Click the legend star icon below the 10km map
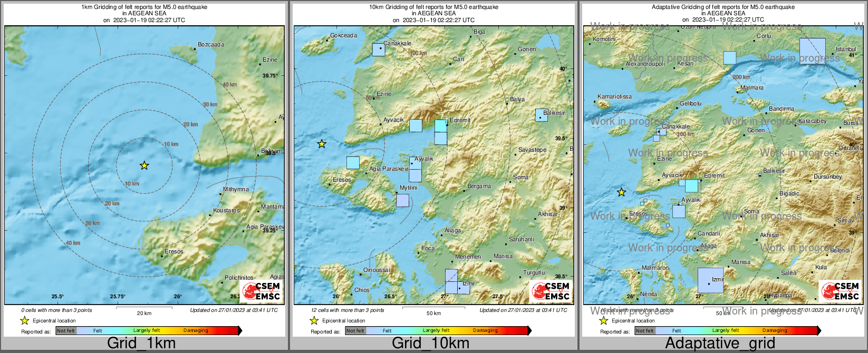Image resolution: width=868 pixels, height=353 pixels. 314,320
